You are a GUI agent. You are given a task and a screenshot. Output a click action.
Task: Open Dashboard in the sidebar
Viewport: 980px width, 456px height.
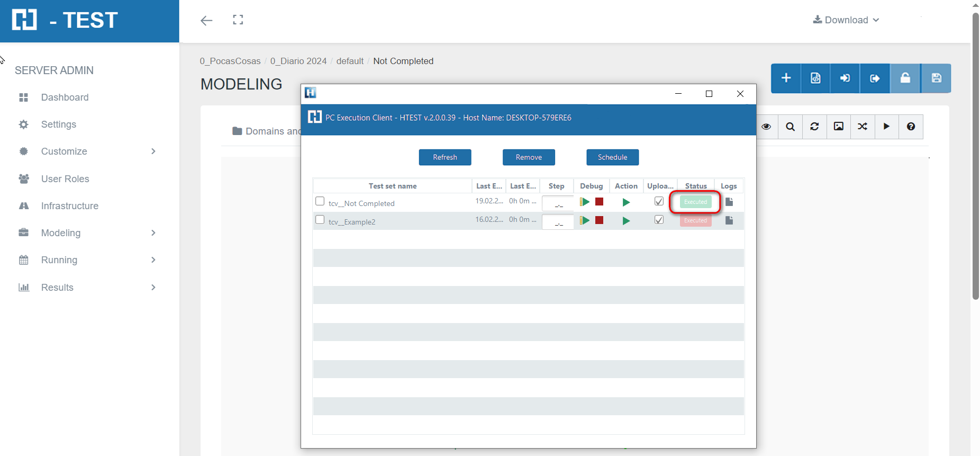[65, 97]
